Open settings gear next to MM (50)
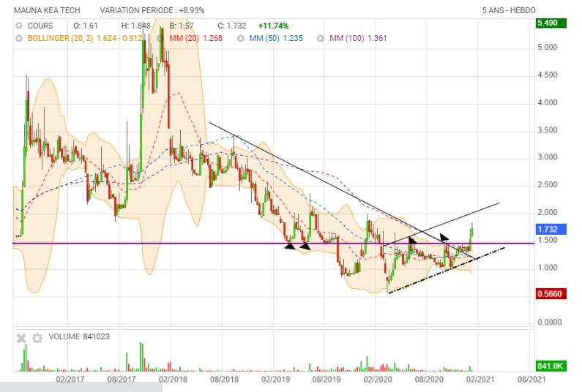Image resolution: width=582 pixels, height=392 pixels. [x=241, y=38]
